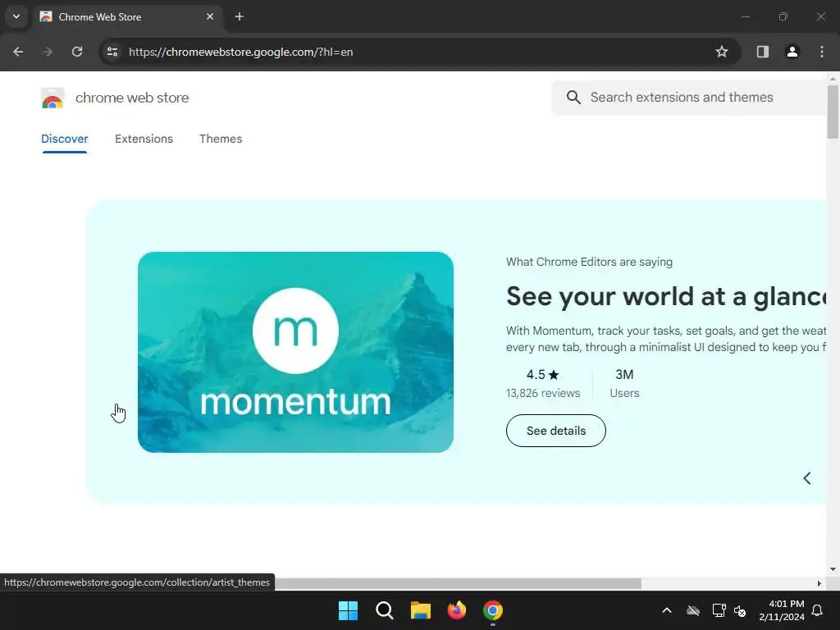Click the 'See your world at a glance' heading
Screen dimensions: 840x630
tap(666, 296)
